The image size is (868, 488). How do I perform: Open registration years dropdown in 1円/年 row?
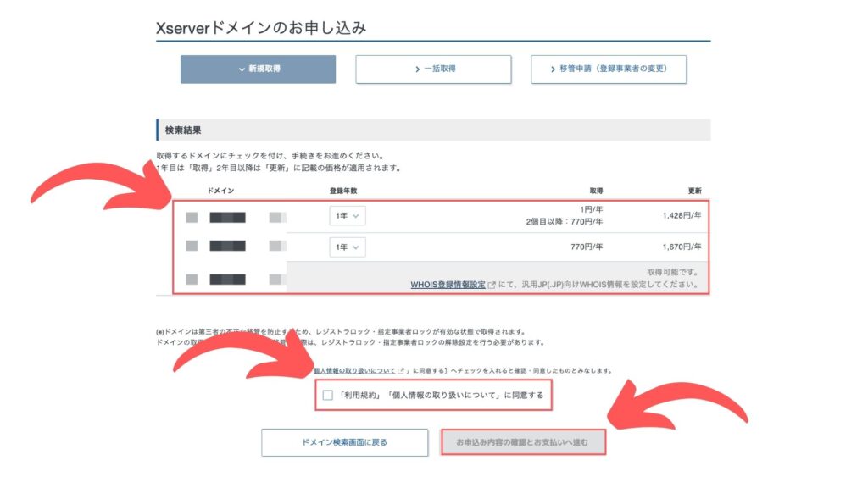(x=347, y=216)
